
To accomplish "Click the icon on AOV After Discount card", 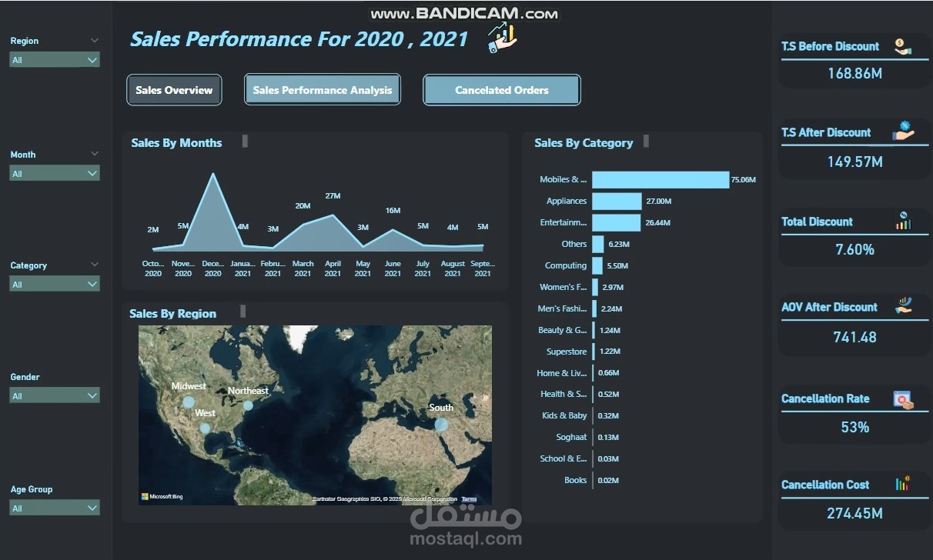I will tap(901, 305).
